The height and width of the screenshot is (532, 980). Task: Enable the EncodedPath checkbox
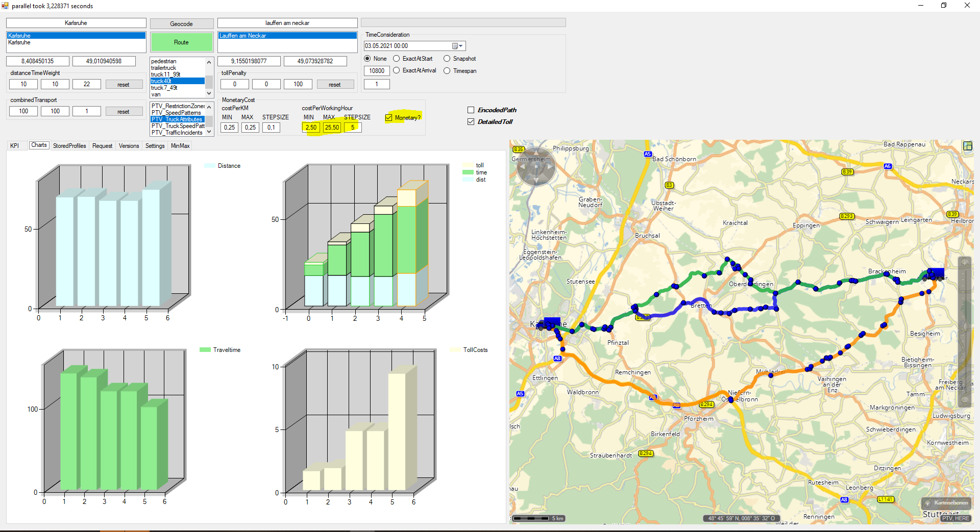tap(471, 110)
